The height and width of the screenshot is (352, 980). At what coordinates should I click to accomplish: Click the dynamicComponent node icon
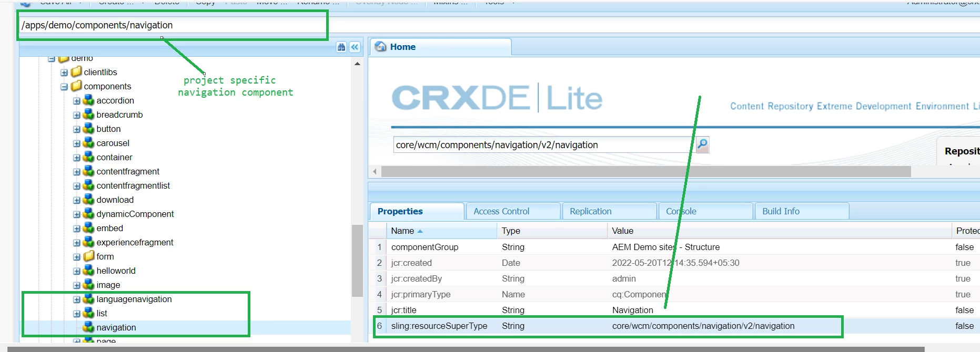(88, 214)
